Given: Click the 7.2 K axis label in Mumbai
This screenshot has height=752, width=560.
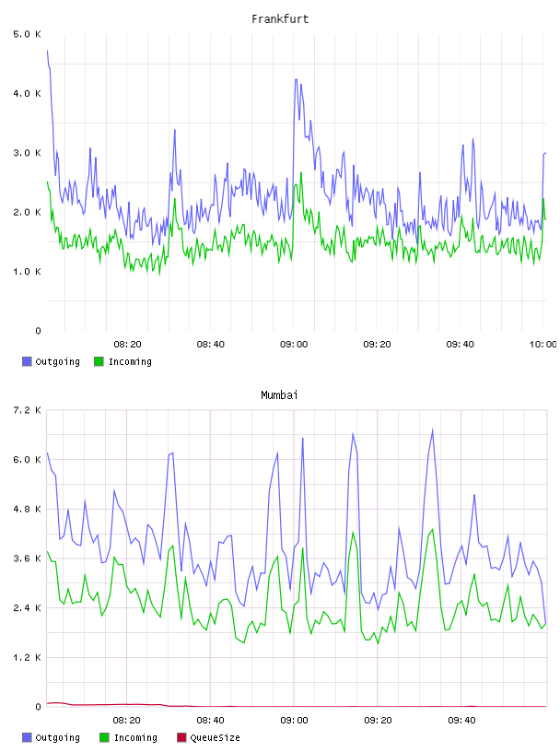Looking at the screenshot, I should click(28, 410).
